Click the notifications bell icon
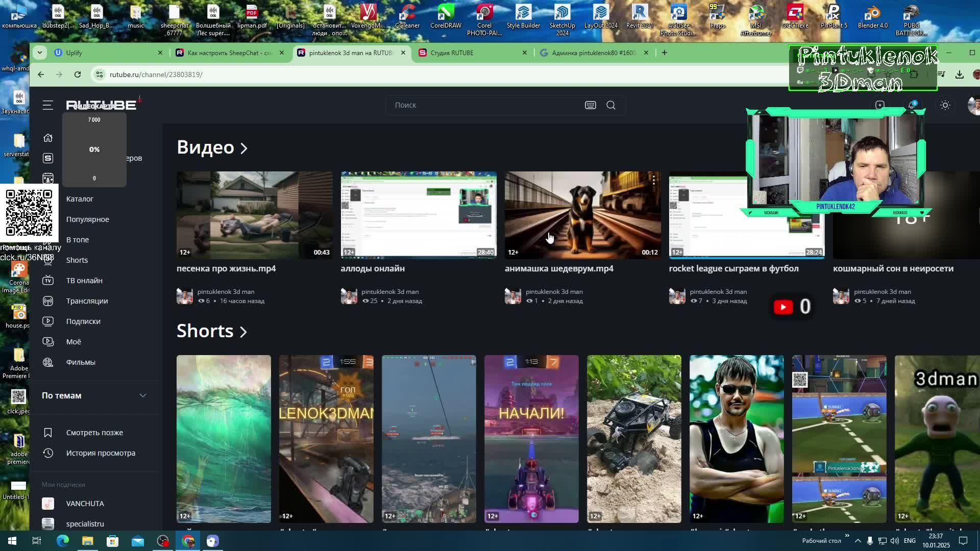Screen dimensions: 980x551 [x=912, y=105]
